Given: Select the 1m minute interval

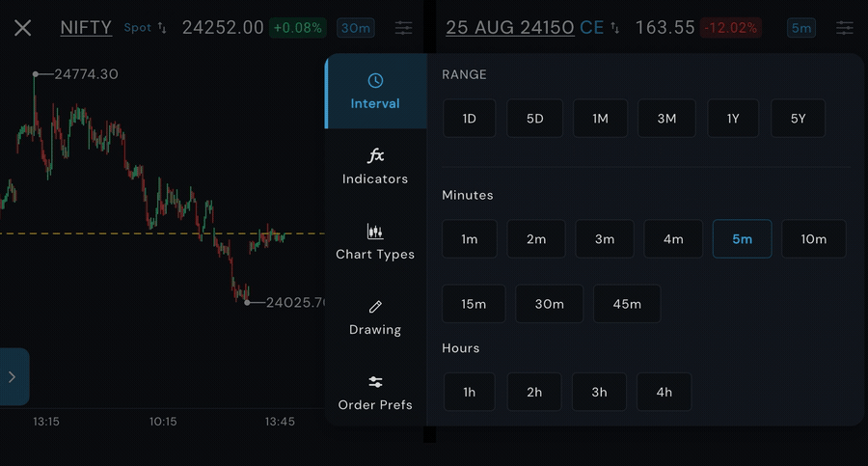Looking at the screenshot, I should (x=470, y=239).
